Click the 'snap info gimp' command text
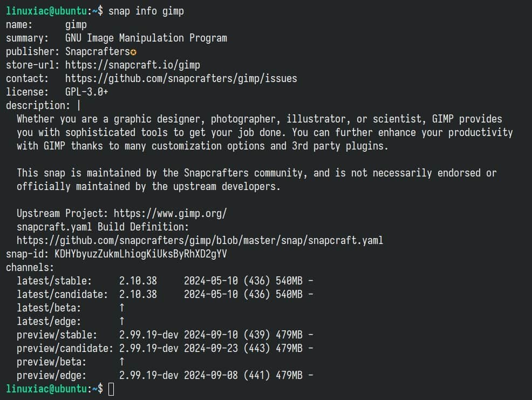The height and width of the screenshot is (400, 532). tap(146, 11)
